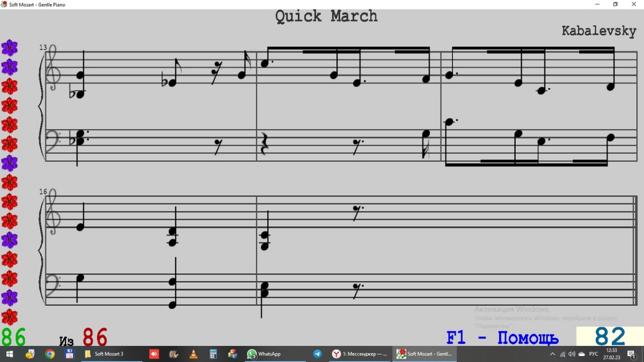The width and height of the screenshot is (644, 362).
Task: Click the measure number "16"
Action: tap(43, 191)
